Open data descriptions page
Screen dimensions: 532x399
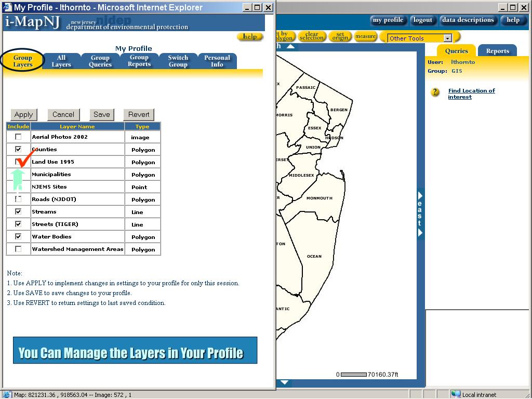click(x=468, y=20)
